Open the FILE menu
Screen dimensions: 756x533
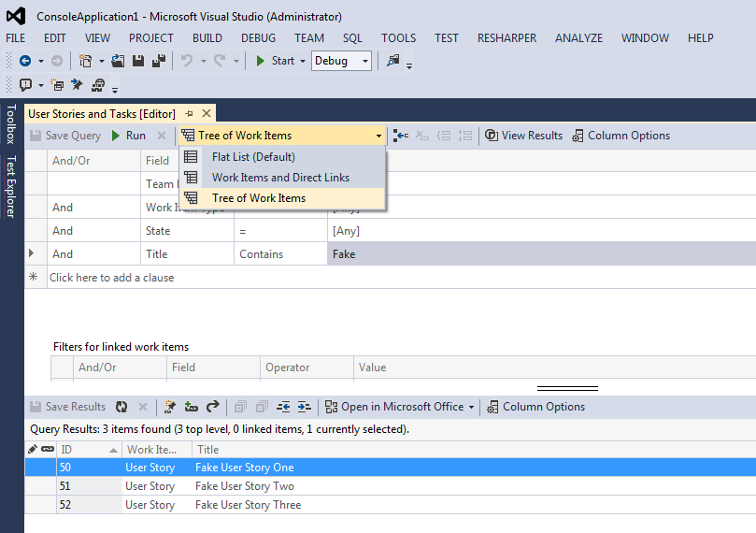coord(16,38)
